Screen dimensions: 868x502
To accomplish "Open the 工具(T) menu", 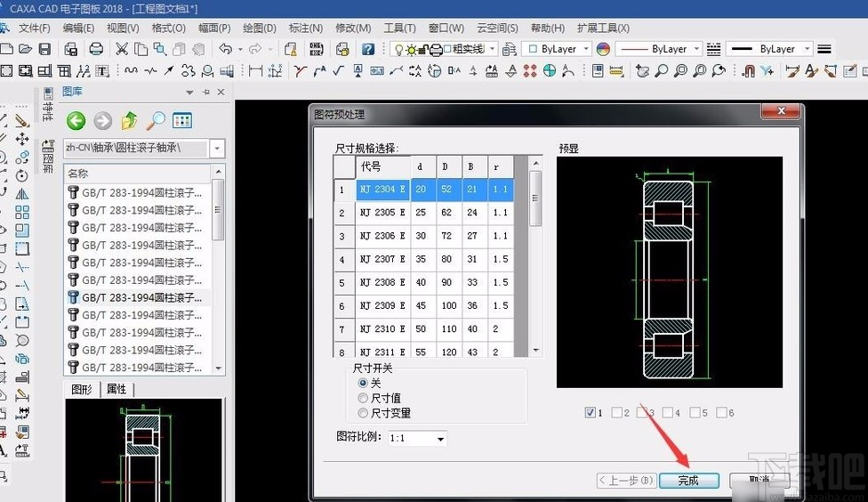I will tap(399, 28).
